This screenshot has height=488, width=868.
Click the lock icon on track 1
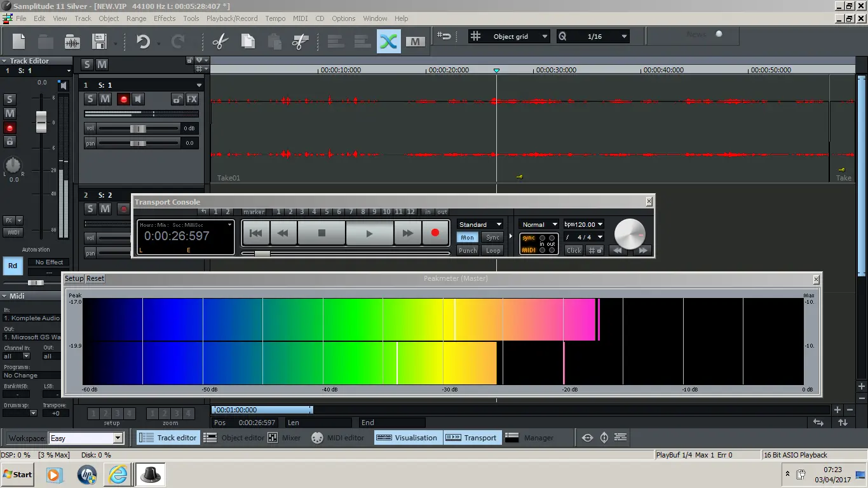coord(177,99)
